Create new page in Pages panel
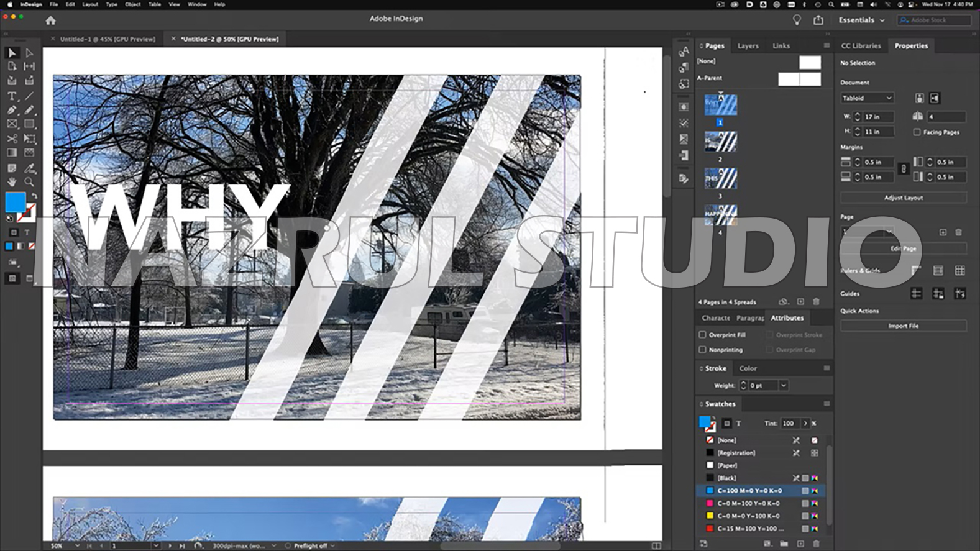This screenshot has width=980, height=551. coord(800,302)
